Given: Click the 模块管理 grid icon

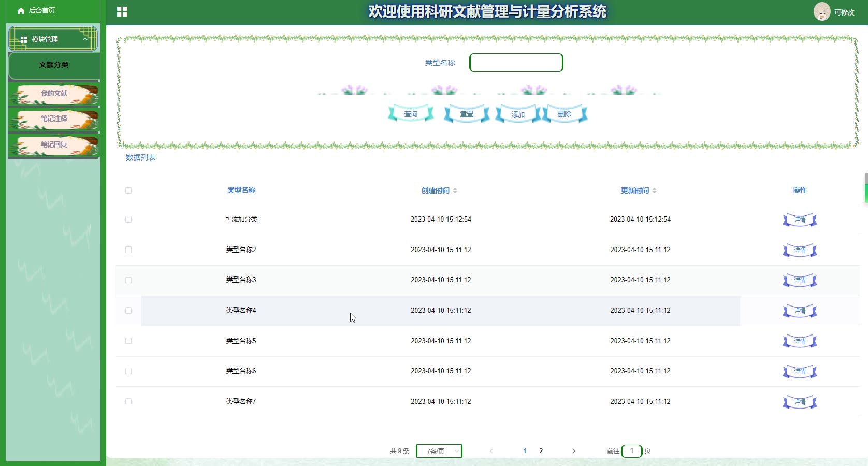Looking at the screenshot, I should 24,39.
